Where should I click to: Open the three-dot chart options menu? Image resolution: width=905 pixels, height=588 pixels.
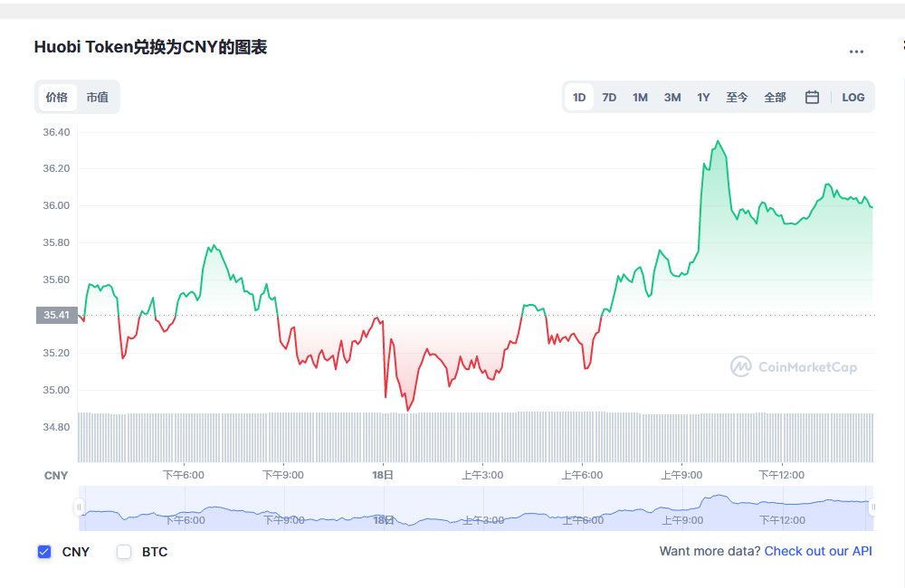click(856, 52)
